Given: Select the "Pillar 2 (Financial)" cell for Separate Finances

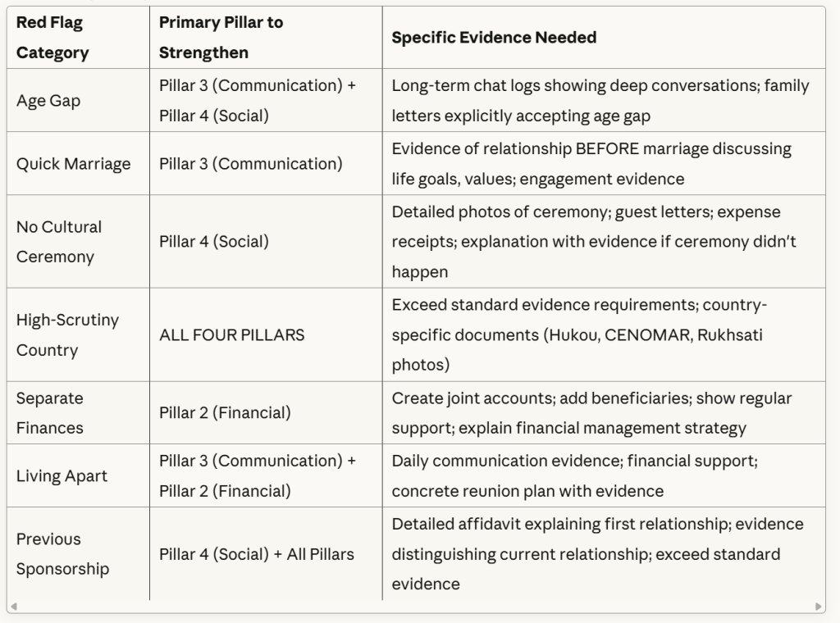Looking at the screenshot, I should (225, 413).
